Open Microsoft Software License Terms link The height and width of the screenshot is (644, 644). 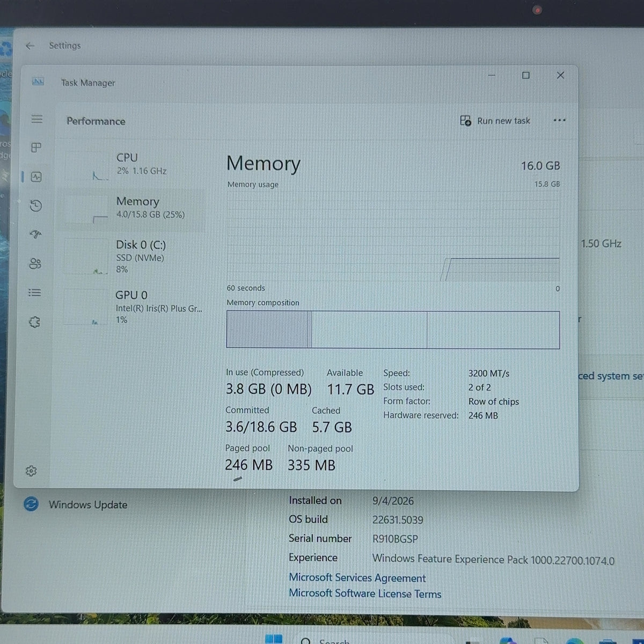click(x=365, y=593)
